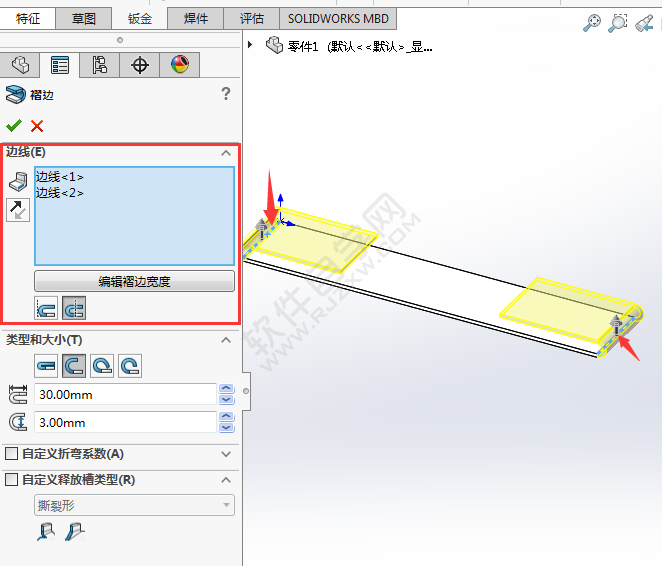Collapse the 自定义释放槽类型(R) section chevron
The height and width of the screenshot is (566, 662).
coord(226,480)
